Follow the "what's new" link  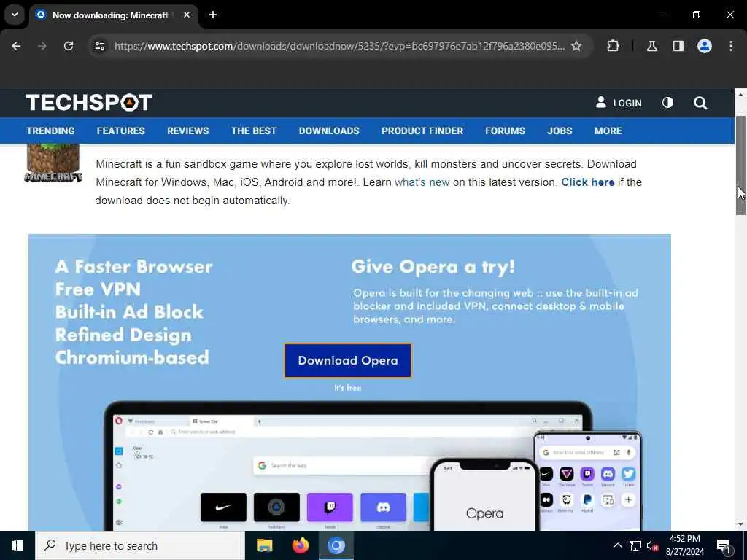(422, 182)
